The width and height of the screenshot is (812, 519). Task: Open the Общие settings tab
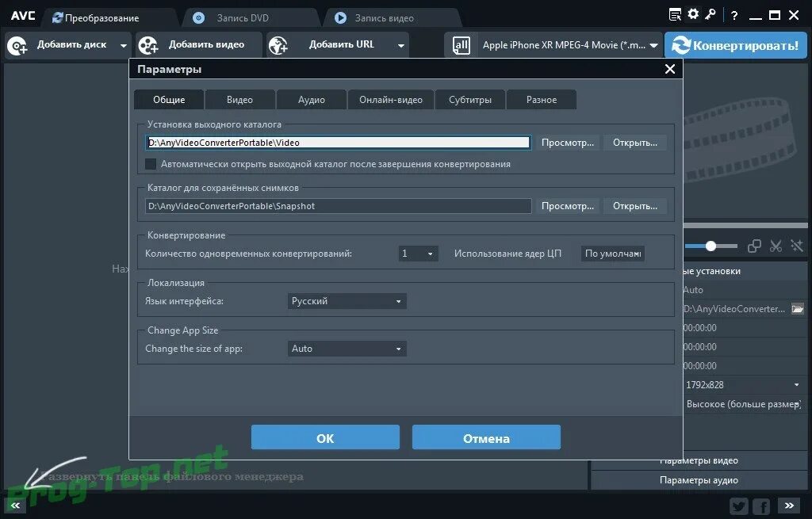point(169,99)
